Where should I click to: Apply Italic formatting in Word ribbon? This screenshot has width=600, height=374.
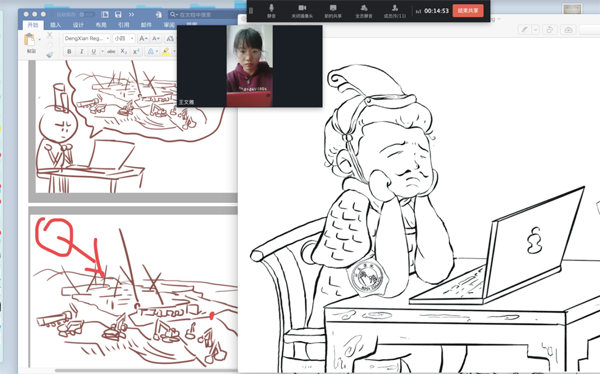click(81, 51)
